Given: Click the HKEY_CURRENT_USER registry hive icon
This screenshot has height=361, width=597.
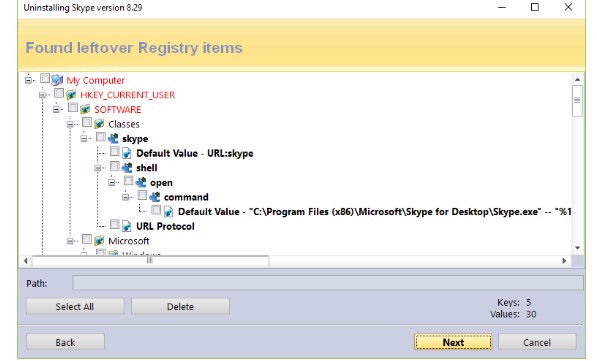Looking at the screenshot, I should 71,94.
